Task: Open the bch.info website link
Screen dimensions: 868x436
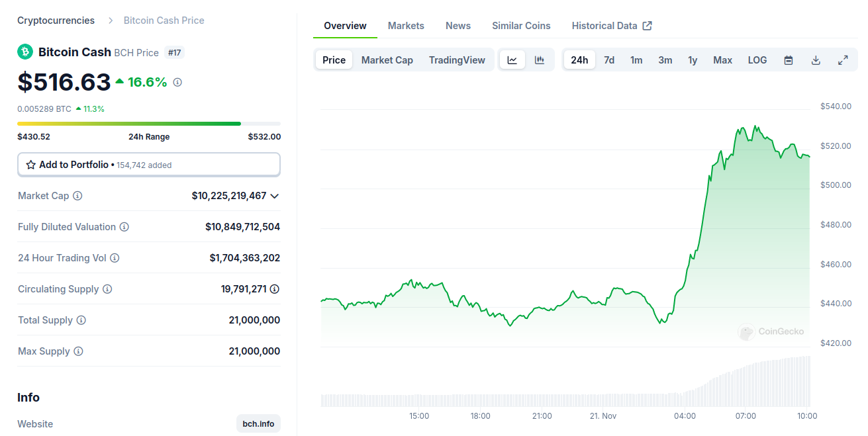Action: 258,423
